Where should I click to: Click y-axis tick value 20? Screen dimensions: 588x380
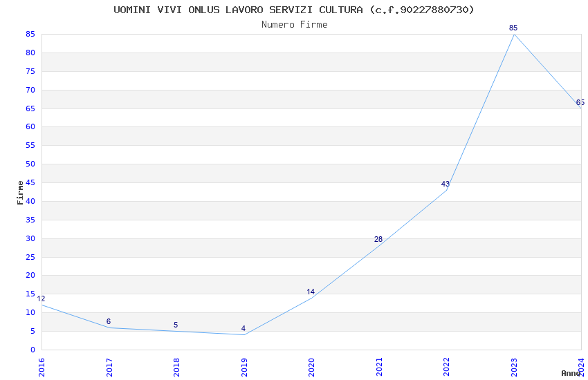pos(30,275)
